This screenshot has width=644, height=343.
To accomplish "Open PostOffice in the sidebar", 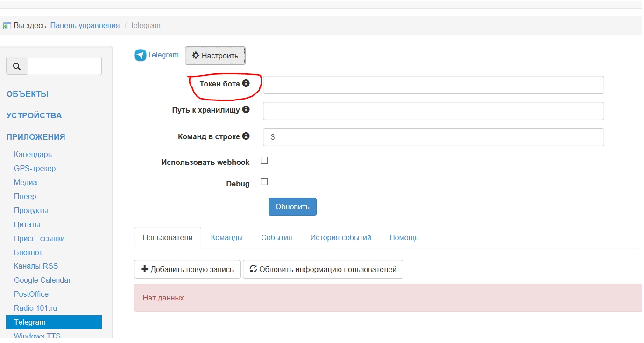I will point(31,294).
